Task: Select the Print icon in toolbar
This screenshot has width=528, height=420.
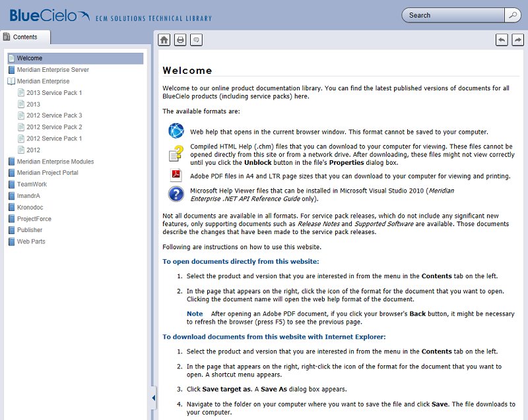Action: tap(179, 40)
